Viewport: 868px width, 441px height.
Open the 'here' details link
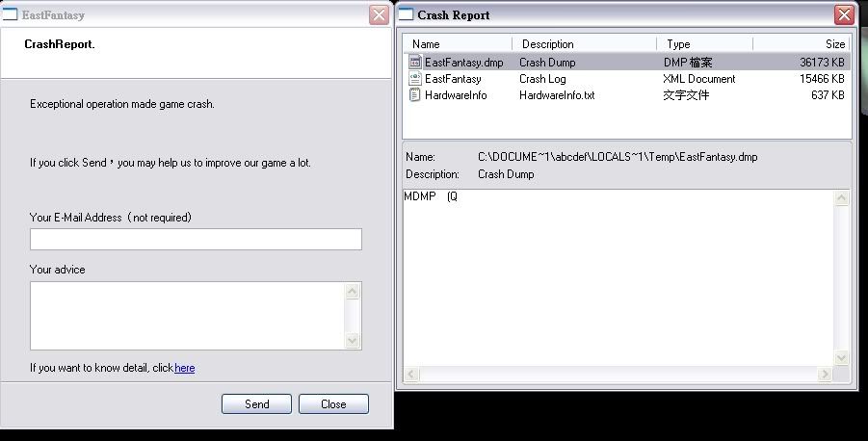[185, 368]
